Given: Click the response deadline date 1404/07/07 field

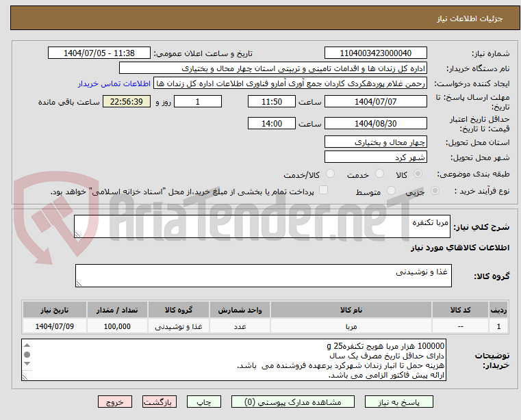Looking at the screenshot, I should [375, 102].
